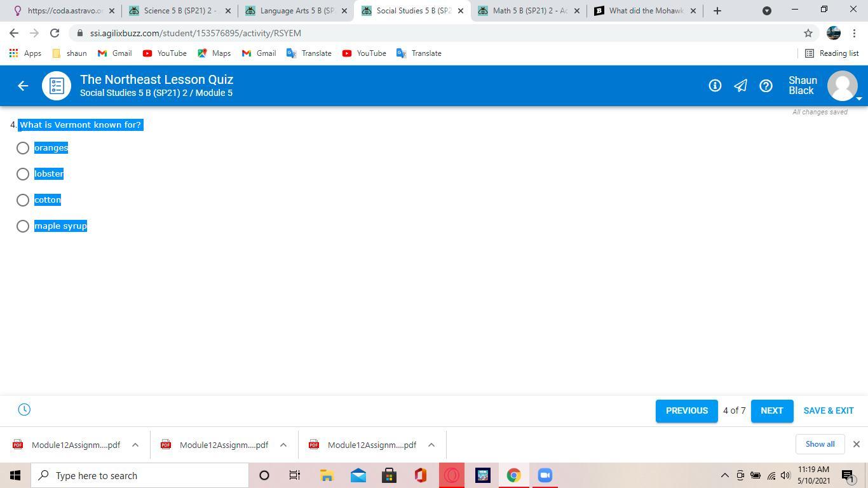This screenshot has width=868, height=488.
Task: Open the Chrome profile picture icon
Action: pos(834,33)
